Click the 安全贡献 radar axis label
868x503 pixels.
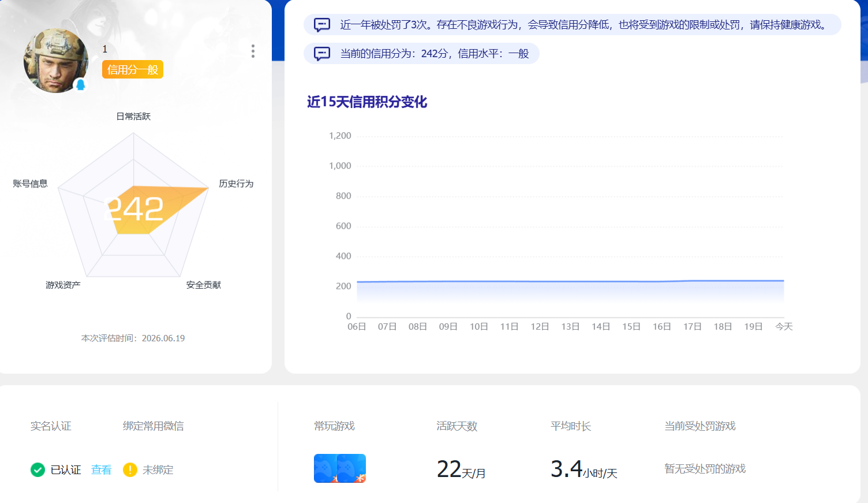pos(204,285)
